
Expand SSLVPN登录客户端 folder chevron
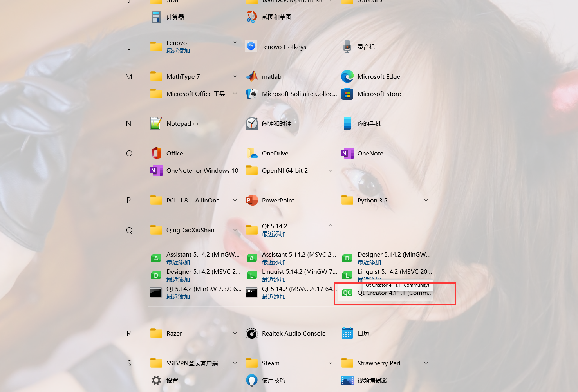[235, 363]
